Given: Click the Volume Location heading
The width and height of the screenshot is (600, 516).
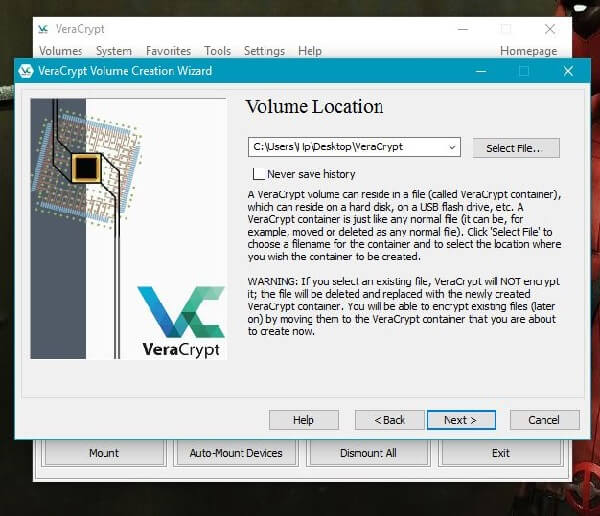Looking at the screenshot, I should pos(314,106).
